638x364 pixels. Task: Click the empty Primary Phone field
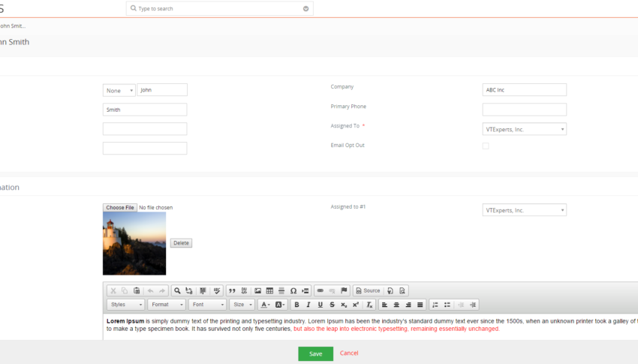525,110
